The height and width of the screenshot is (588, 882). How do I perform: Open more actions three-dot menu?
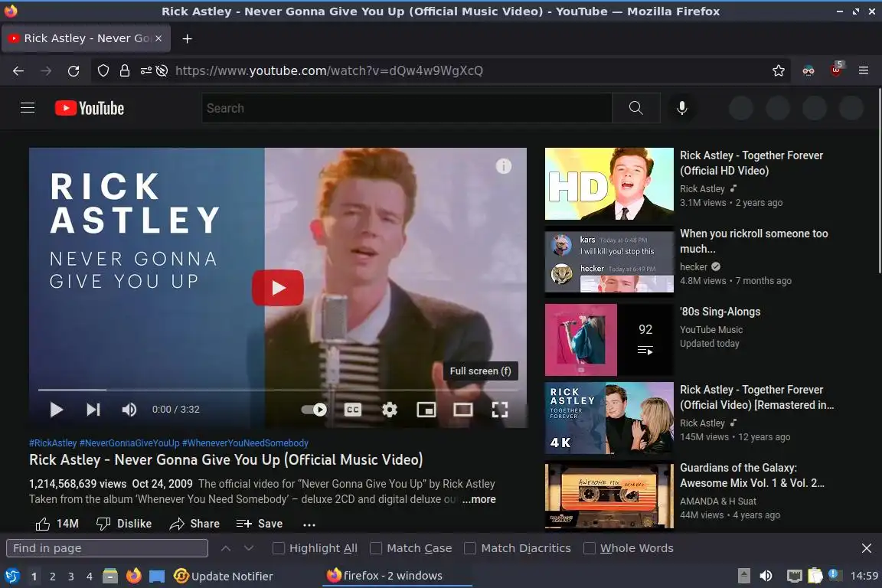pos(309,524)
